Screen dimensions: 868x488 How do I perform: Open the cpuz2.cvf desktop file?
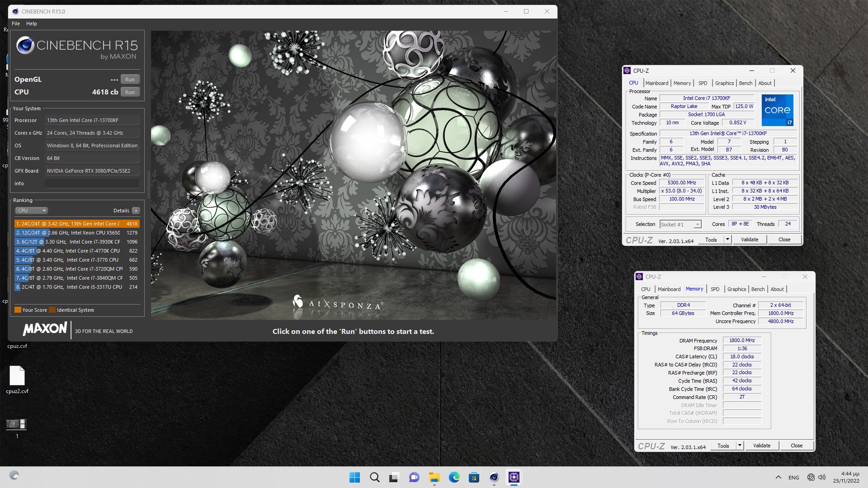(17, 380)
